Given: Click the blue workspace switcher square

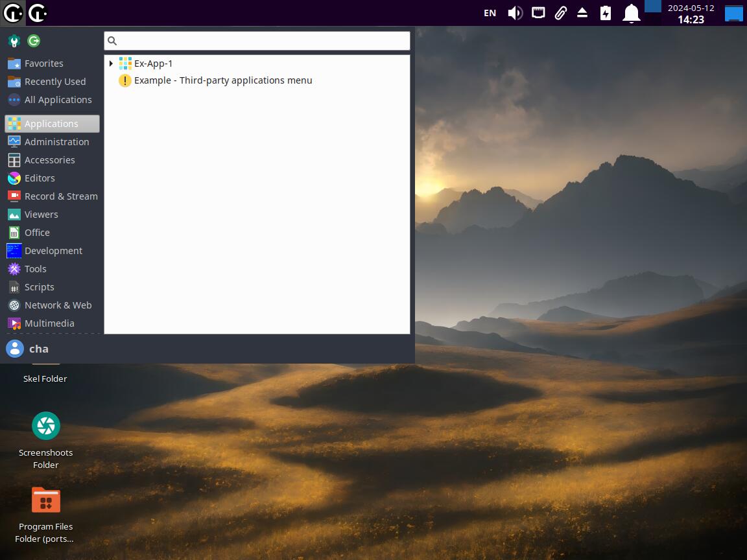Looking at the screenshot, I should (653, 6).
